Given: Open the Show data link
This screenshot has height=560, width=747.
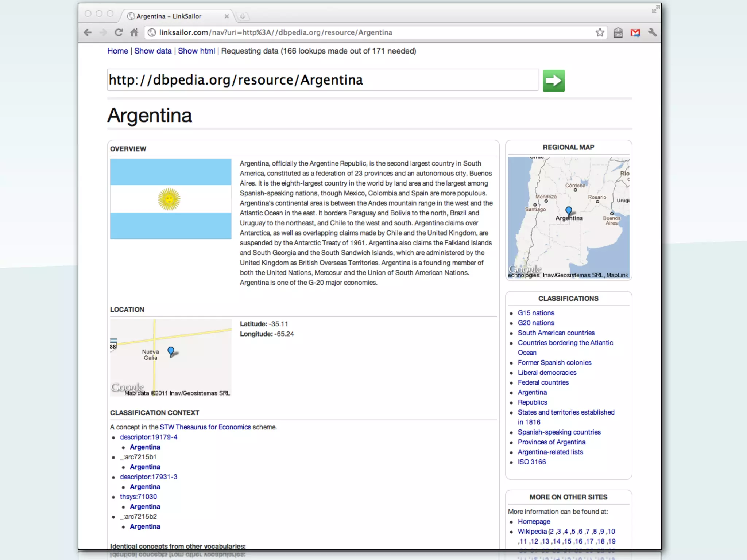Looking at the screenshot, I should point(153,51).
